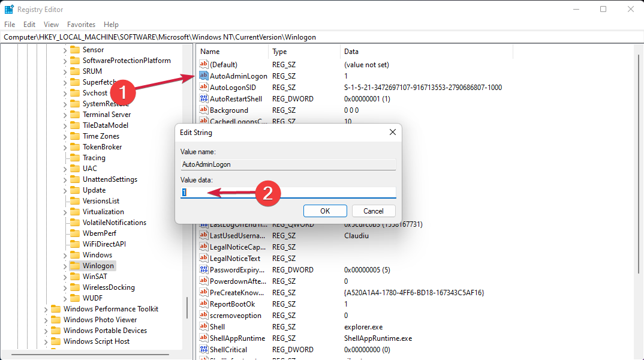Select the WiFiDirectAPI key label
Image resolution: width=644 pixels, height=360 pixels.
[104, 244]
